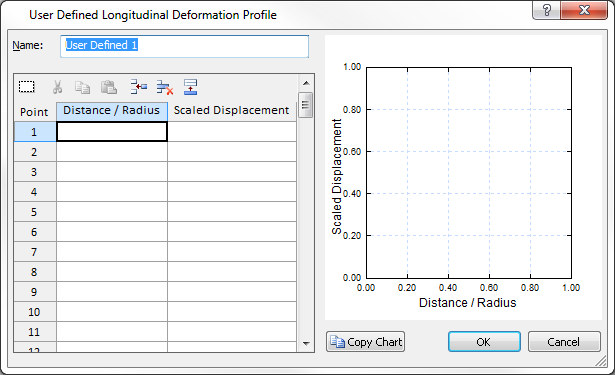Image resolution: width=615 pixels, height=375 pixels.
Task: Click the help question mark button
Action: pos(546,10)
